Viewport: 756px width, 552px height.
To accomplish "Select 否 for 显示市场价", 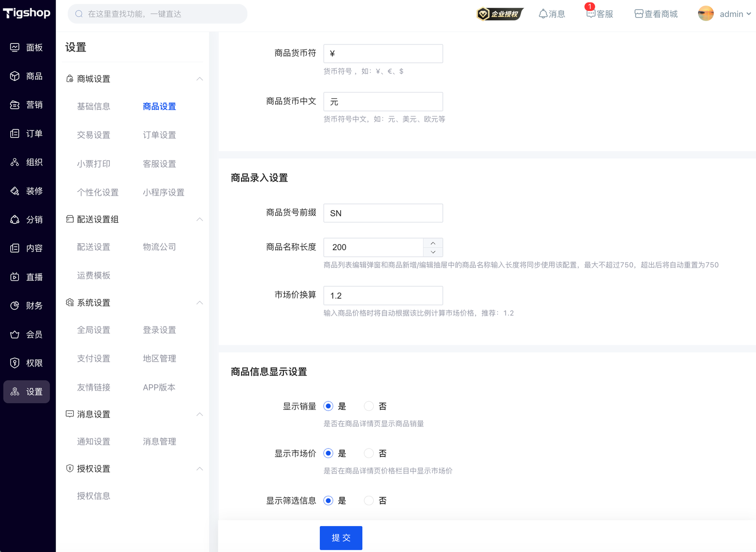I will click(369, 453).
